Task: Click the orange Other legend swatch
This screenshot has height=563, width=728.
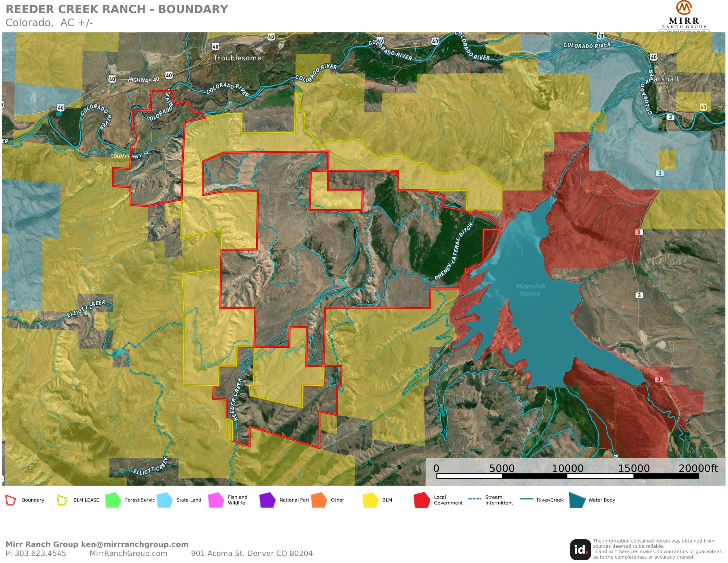Action: [319, 500]
